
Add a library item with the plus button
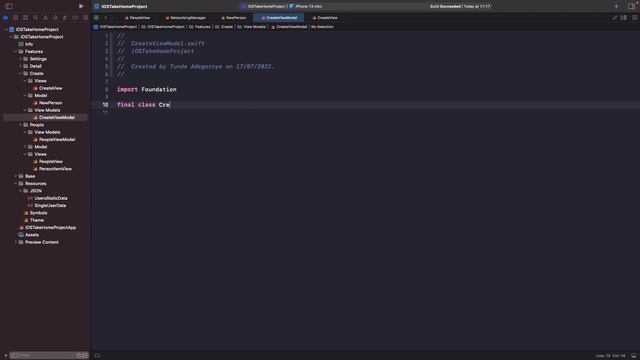coord(616,6)
